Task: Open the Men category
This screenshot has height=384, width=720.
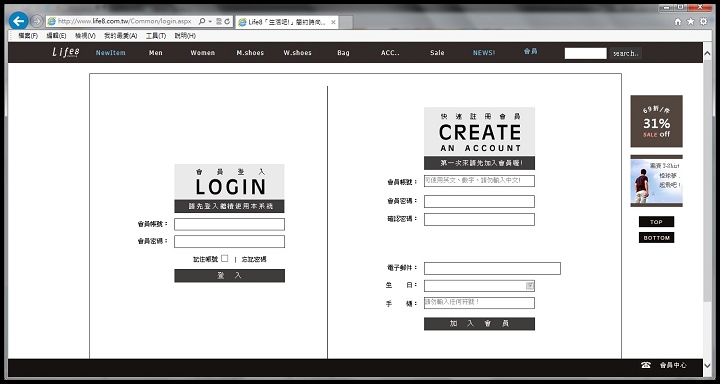Action: (156, 53)
